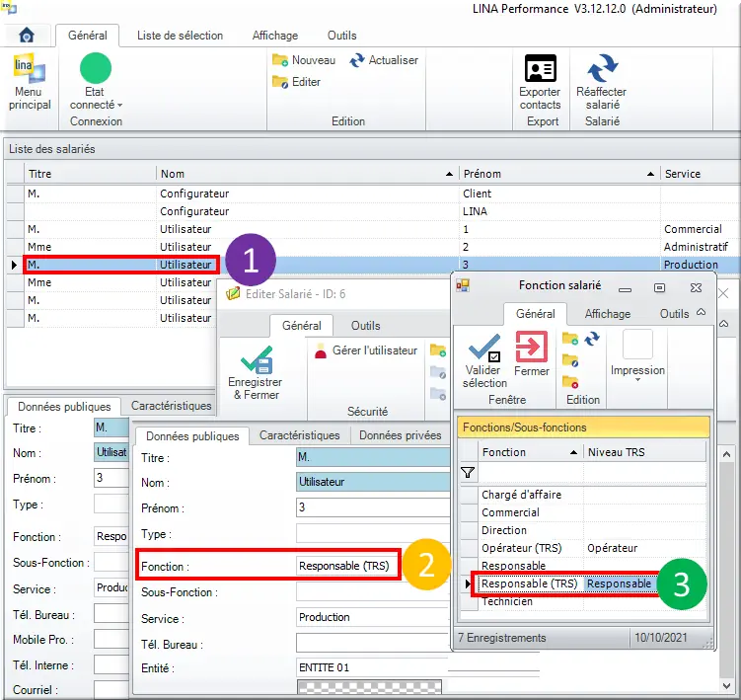The image size is (741, 700).
Task: Click the empty Type field in Editer Salarié
Action: [373, 533]
